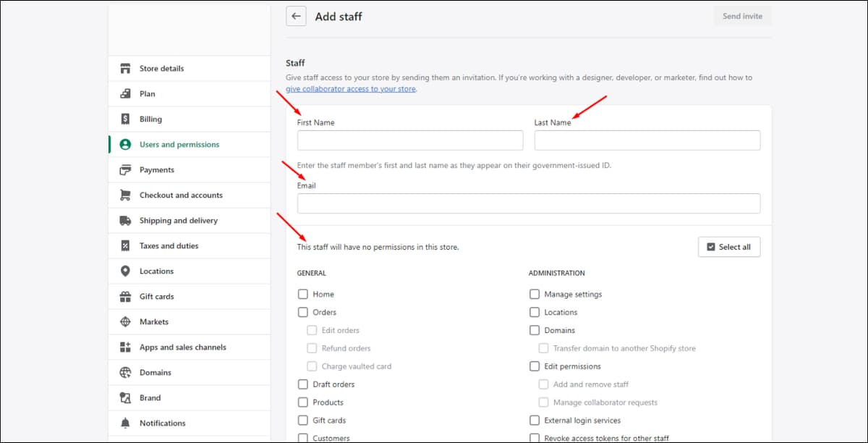Open Notifications settings
Screen dimensions: 868x443
coord(189,423)
